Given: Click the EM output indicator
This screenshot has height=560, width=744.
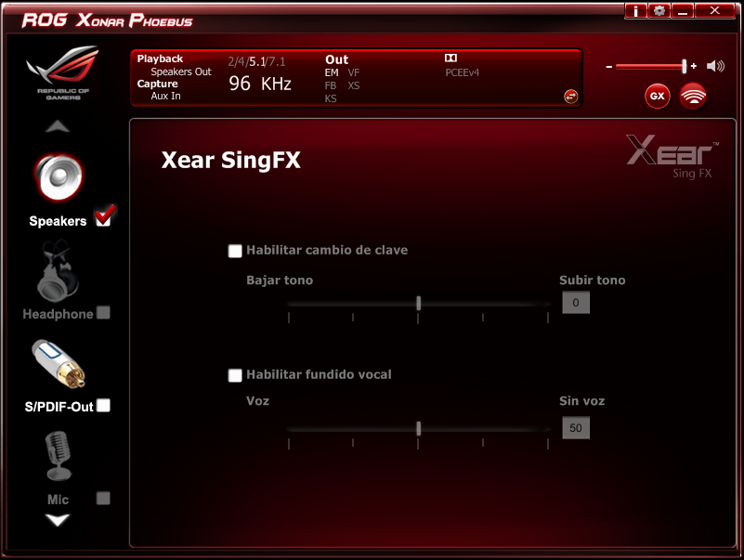Looking at the screenshot, I should pyautogui.click(x=332, y=72).
